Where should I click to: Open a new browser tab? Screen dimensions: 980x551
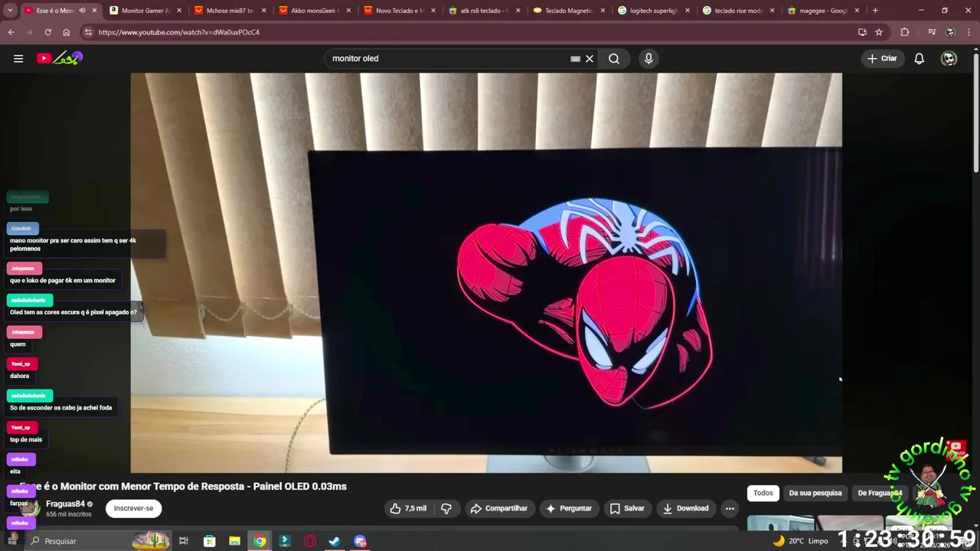[875, 11]
